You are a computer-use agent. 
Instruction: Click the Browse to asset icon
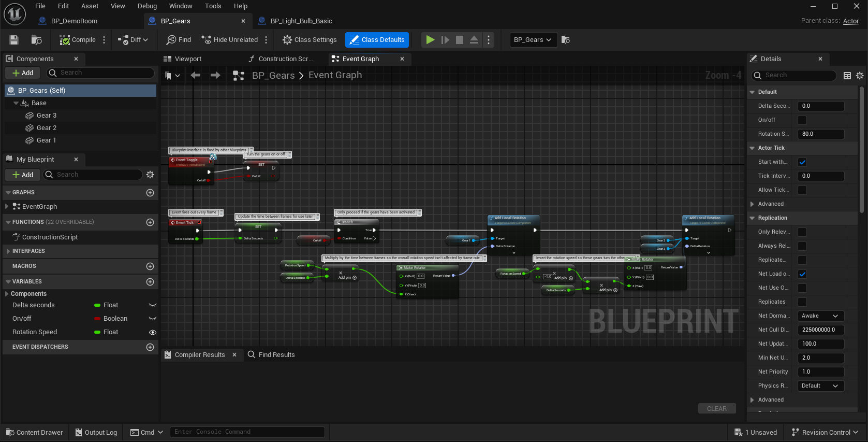tap(36, 40)
